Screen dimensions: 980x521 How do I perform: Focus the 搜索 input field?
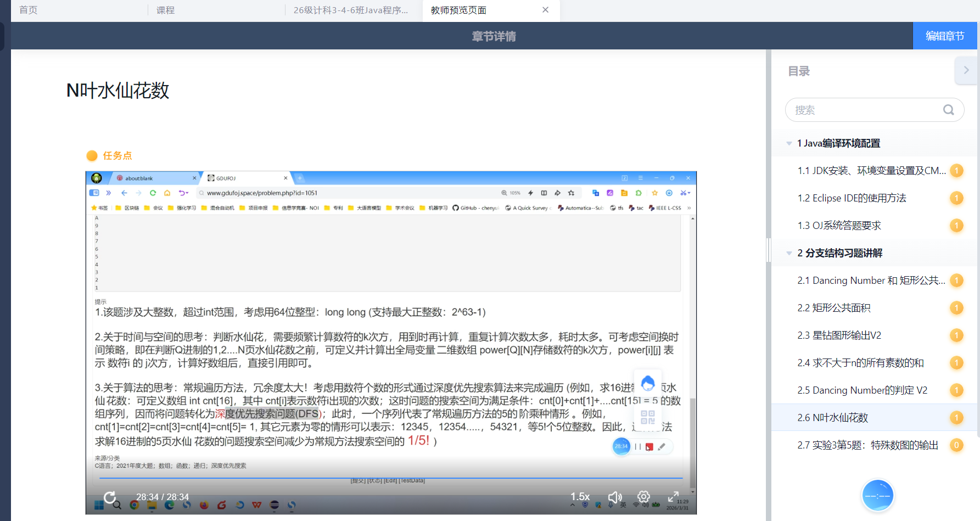(865, 110)
